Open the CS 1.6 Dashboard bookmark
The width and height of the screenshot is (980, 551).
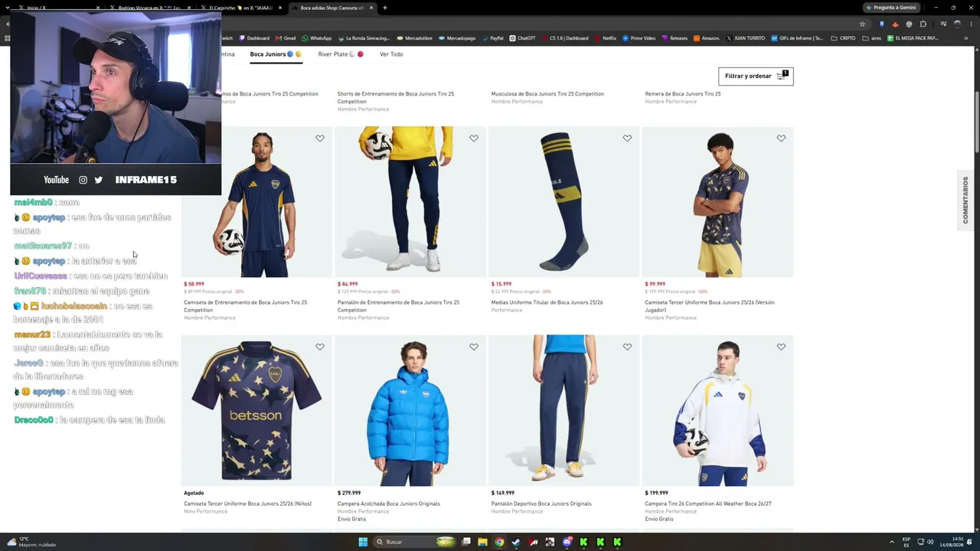click(565, 38)
